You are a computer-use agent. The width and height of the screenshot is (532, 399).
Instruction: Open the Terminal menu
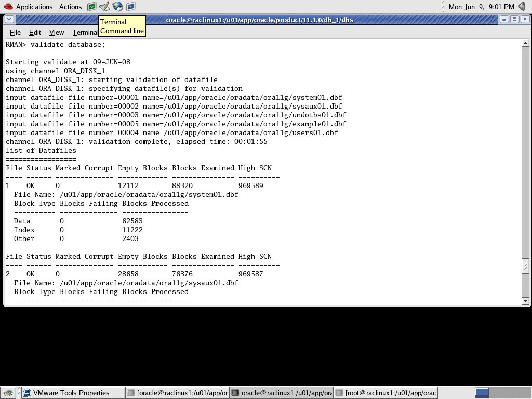pos(85,33)
